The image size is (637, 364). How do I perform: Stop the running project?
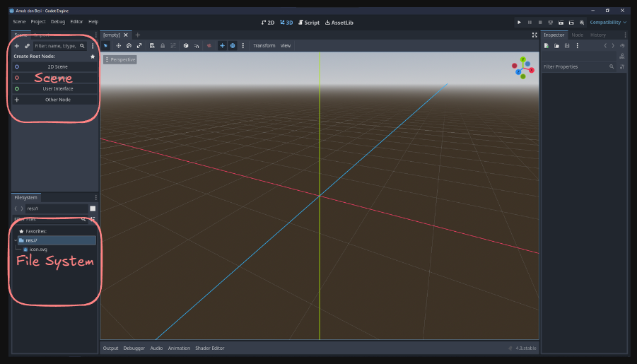[x=540, y=23]
